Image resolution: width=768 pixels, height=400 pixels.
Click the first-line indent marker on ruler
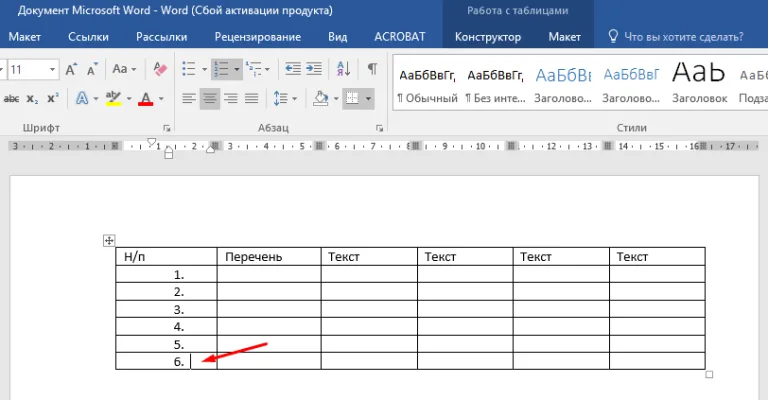(x=151, y=142)
